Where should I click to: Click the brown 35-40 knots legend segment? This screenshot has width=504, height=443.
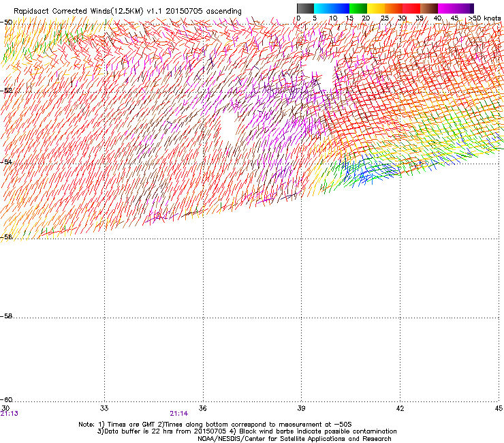[x=429, y=8]
